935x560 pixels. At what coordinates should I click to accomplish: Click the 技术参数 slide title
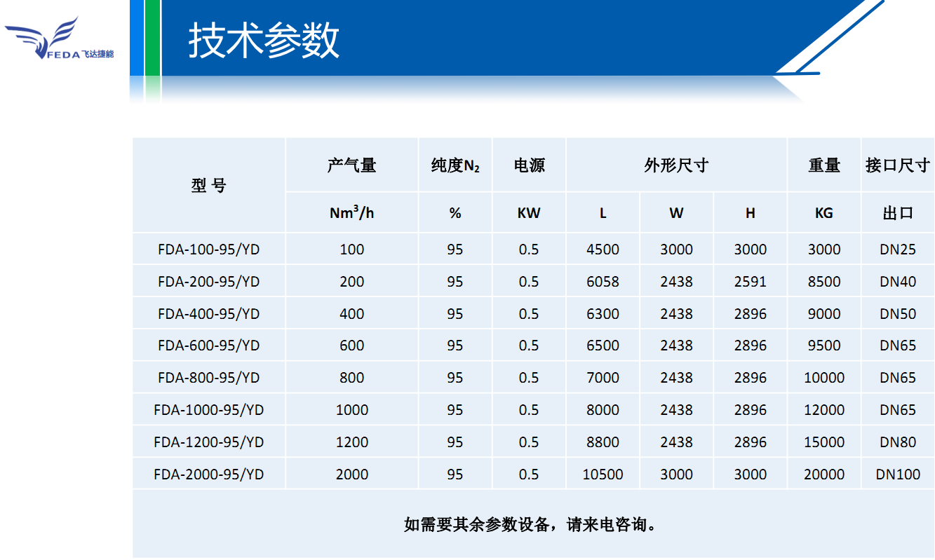pos(264,40)
